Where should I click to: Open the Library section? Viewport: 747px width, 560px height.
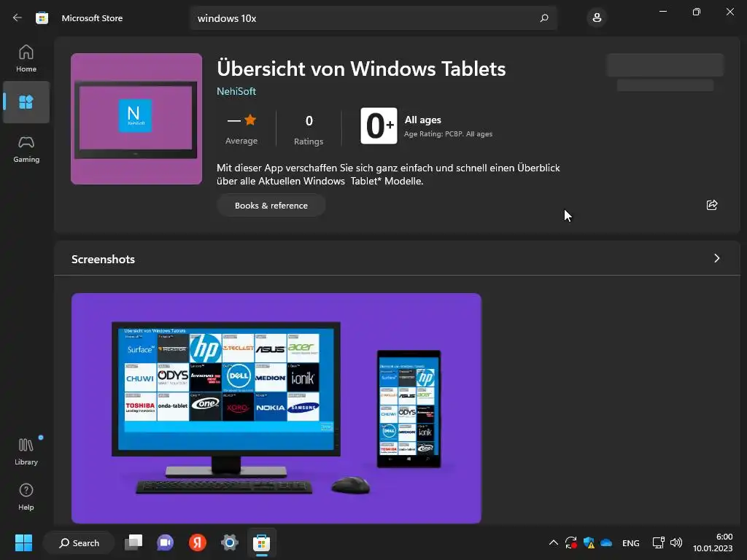point(26,452)
